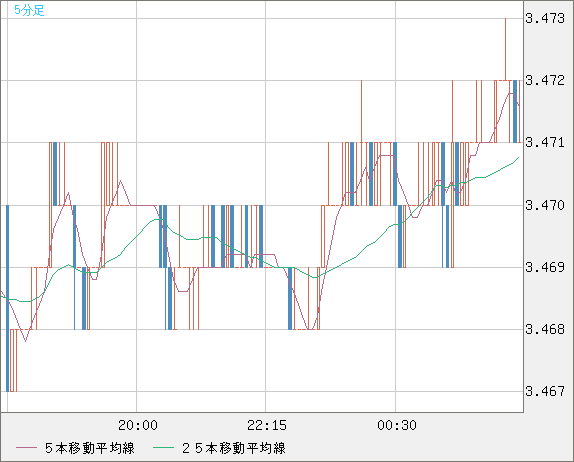Click the 5分足 chart label
574x462 pixels.
click(29, 10)
